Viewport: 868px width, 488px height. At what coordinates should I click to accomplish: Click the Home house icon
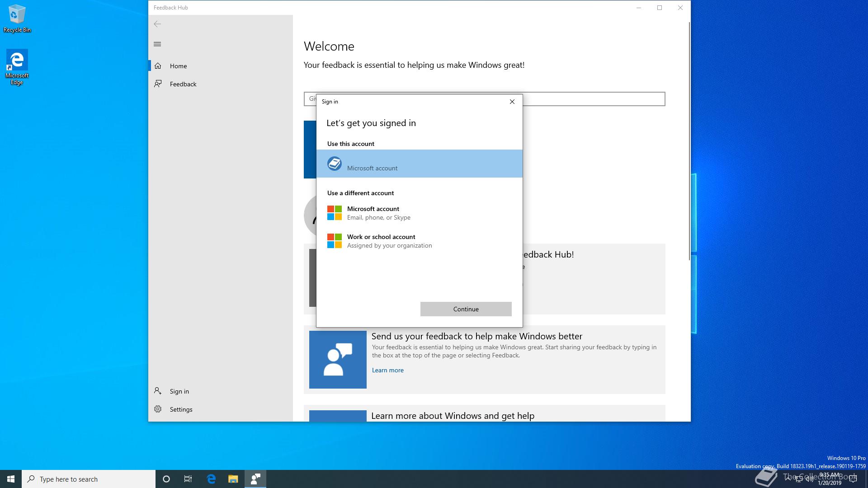coord(158,66)
